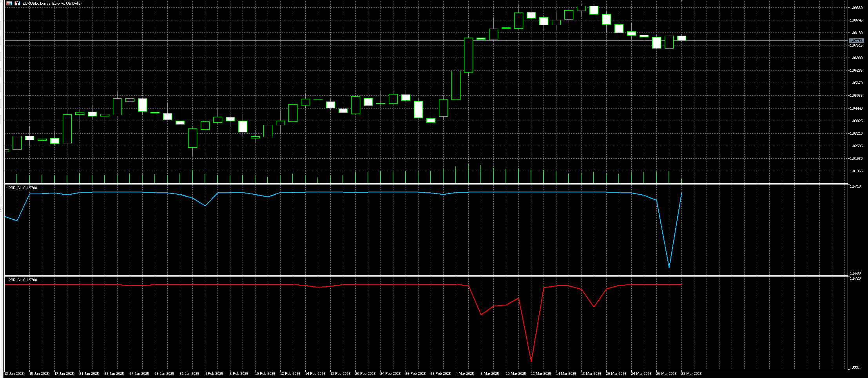Click the chart shift triangle marker
868x378 pixels.
pos(682,1)
